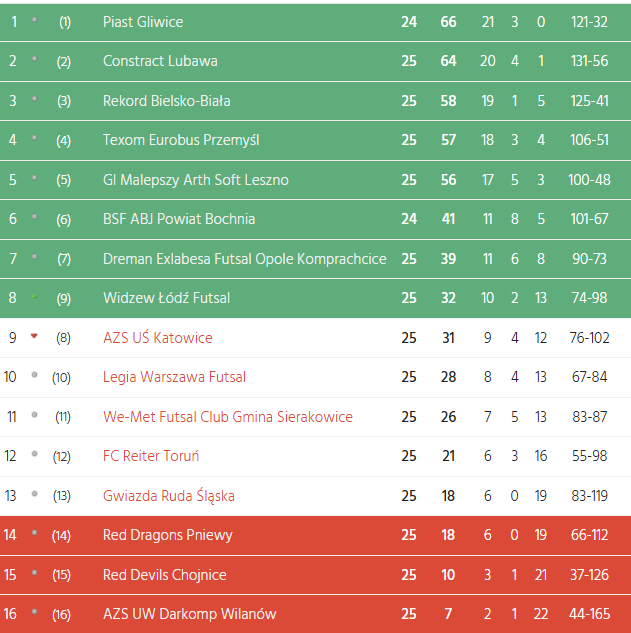Click the gray dot indicator for Gwiazda Ruda Śląska
631x633 pixels.
tap(34, 494)
